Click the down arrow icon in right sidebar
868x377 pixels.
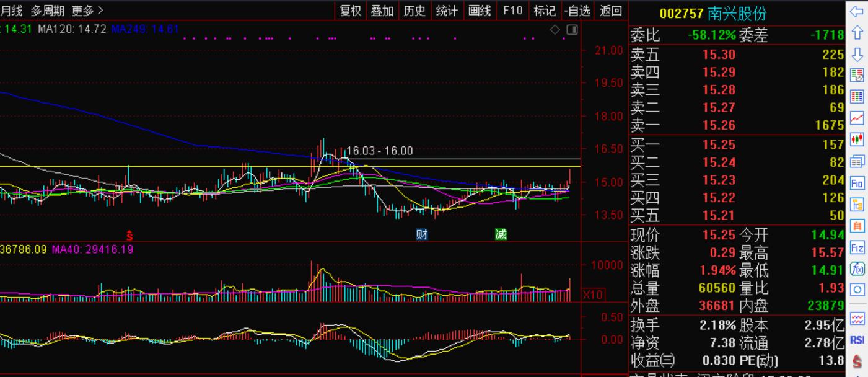(x=857, y=55)
